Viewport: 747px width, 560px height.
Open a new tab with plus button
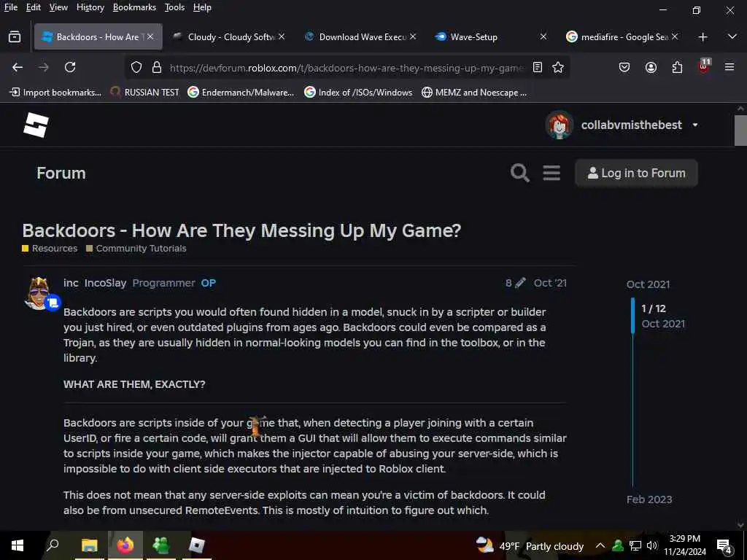(x=703, y=36)
